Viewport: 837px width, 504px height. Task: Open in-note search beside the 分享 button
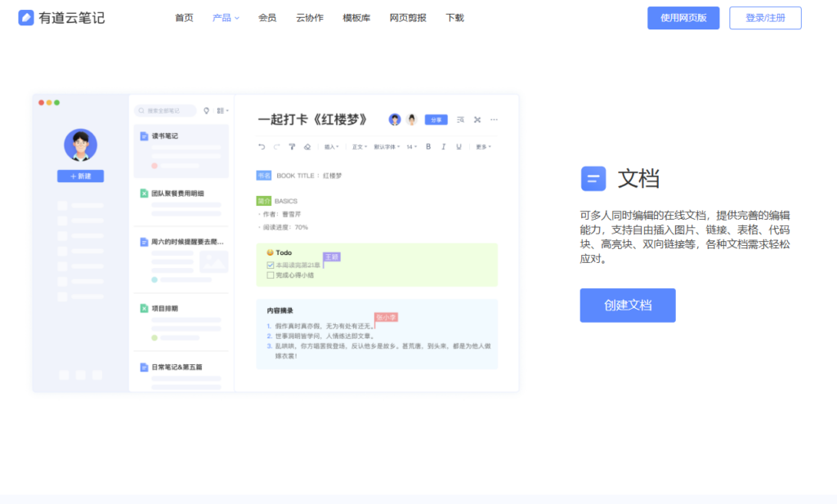(x=459, y=119)
